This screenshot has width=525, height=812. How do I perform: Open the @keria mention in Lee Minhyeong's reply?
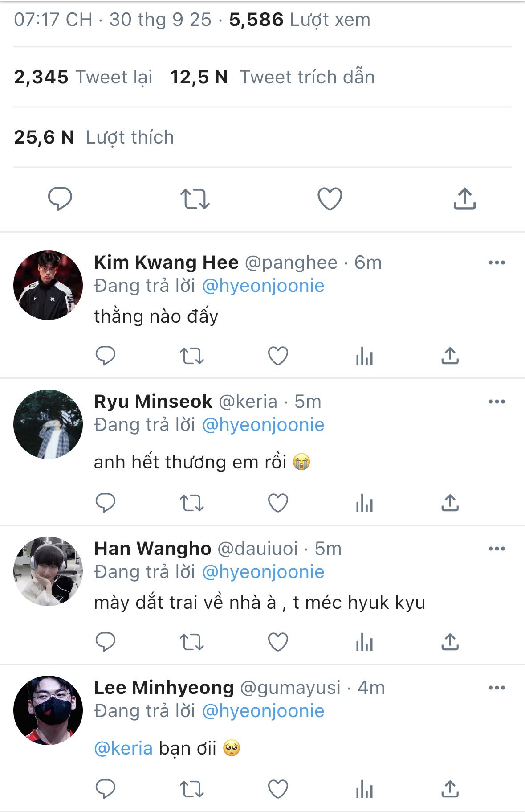pyautogui.click(x=123, y=748)
